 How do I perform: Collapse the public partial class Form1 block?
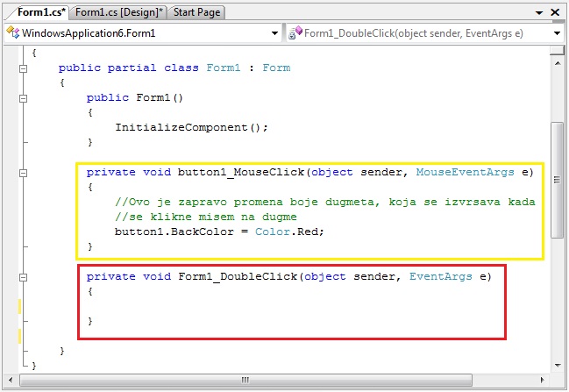pos(23,68)
